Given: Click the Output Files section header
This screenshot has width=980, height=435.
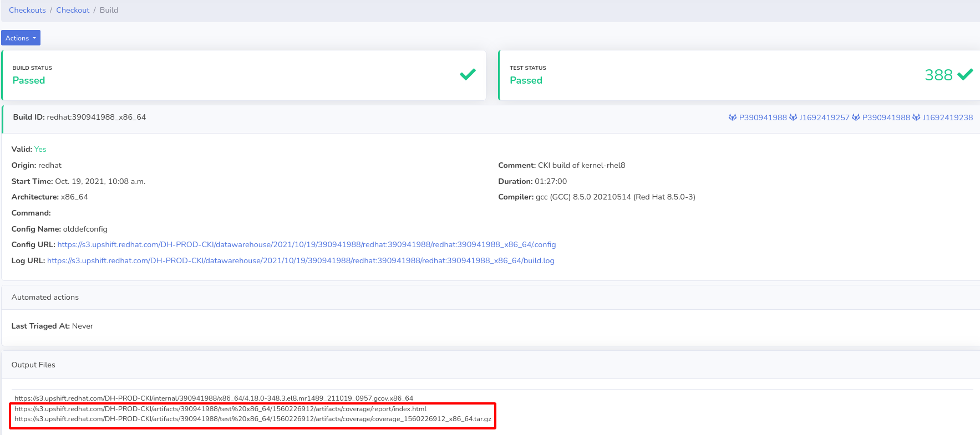Looking at the screenshot, I should click(33, 365).
